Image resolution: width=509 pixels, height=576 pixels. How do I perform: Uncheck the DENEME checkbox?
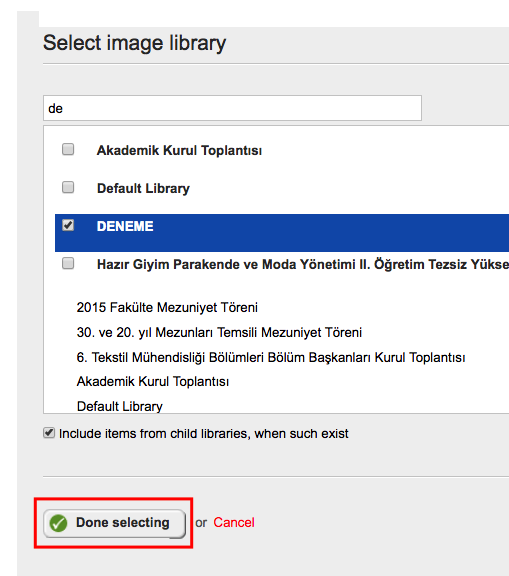click(x=68, y=225)
